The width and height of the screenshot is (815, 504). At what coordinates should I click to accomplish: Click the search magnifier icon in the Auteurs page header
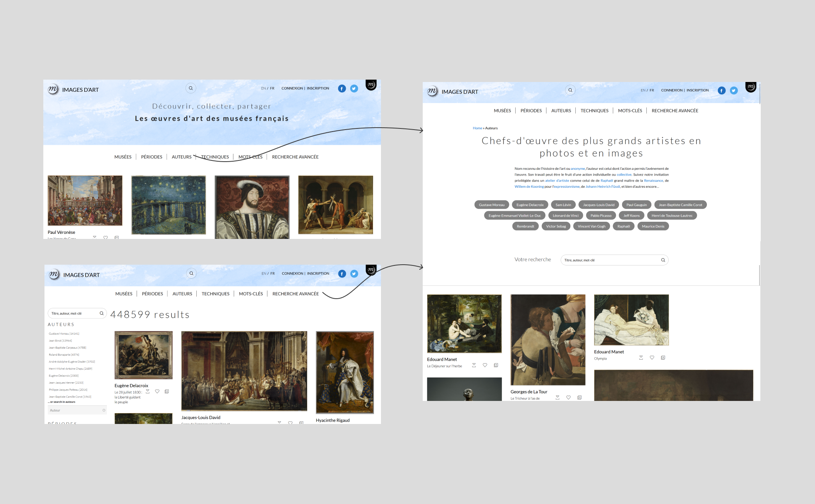(x=570, y=90)
